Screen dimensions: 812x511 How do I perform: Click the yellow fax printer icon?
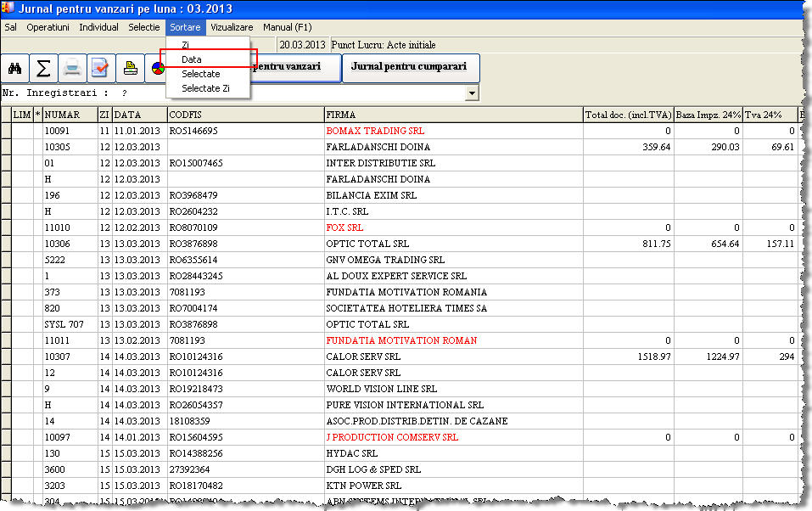pyautogui.click(x=130, y=68)
